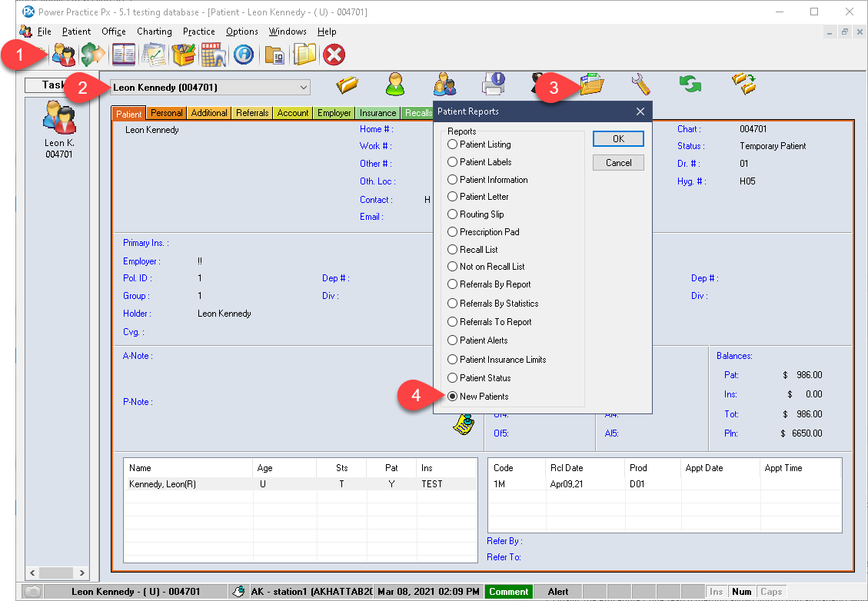Viewport: 868px width, 601px height.
Task: Open the patient reports folder icon
Action: coord(592,84)
